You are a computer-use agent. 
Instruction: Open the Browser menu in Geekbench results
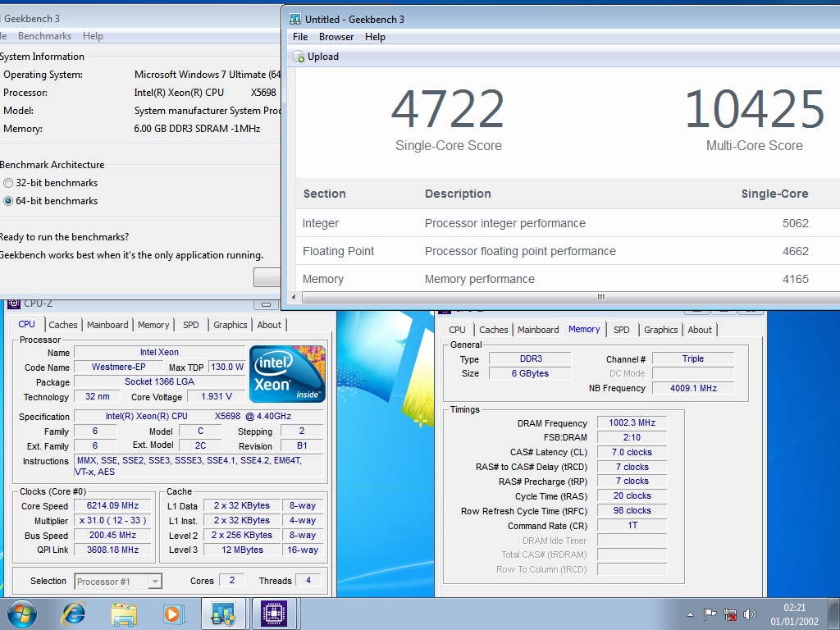tap(336, 37)
